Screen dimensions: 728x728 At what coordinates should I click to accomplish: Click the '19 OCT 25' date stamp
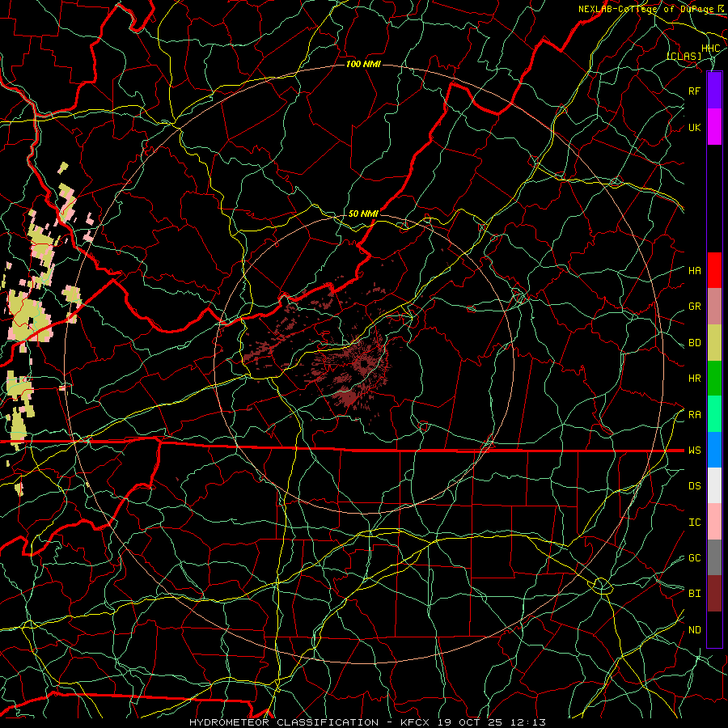(470, 722)
